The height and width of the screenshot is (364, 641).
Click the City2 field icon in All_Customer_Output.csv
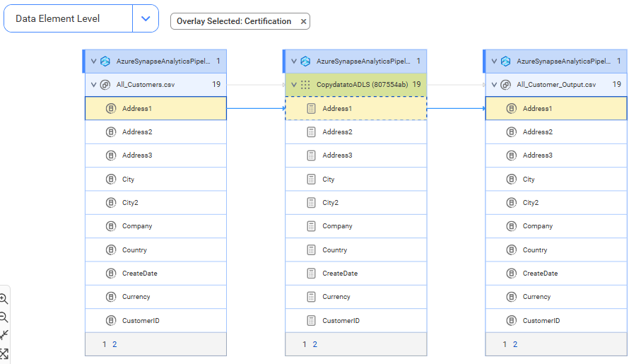pos(512,202)
